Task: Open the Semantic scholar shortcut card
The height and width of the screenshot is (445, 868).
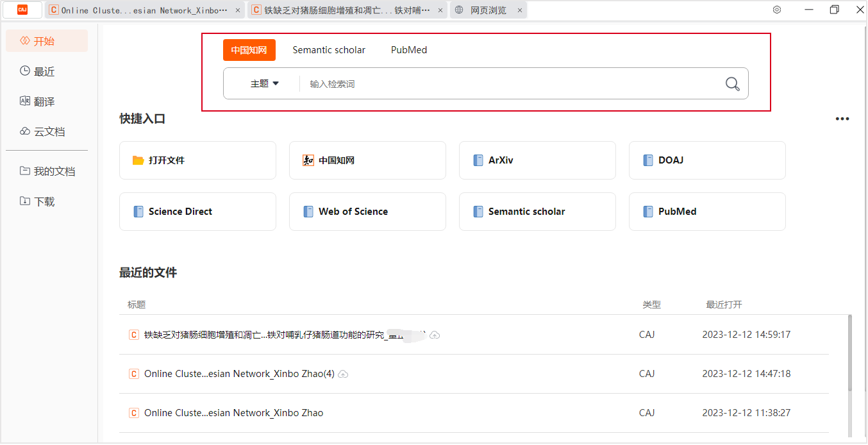Action: [537, 212]
